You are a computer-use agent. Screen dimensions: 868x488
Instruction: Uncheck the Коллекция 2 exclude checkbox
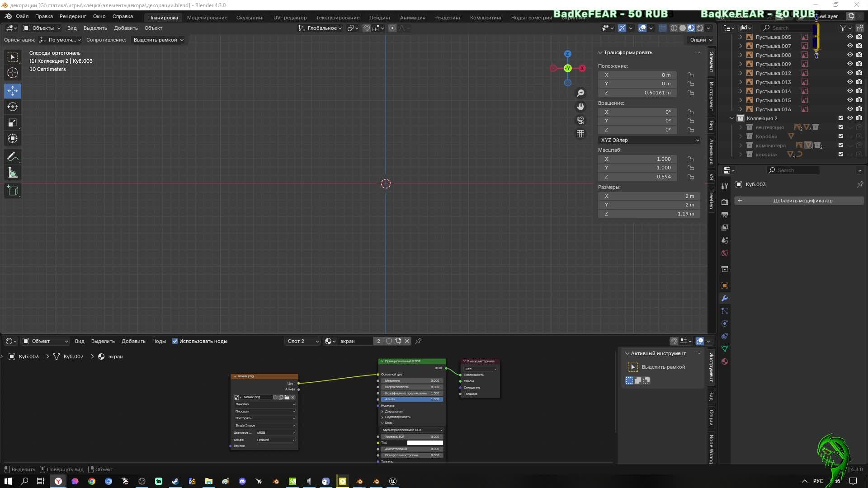coord(841,118)
